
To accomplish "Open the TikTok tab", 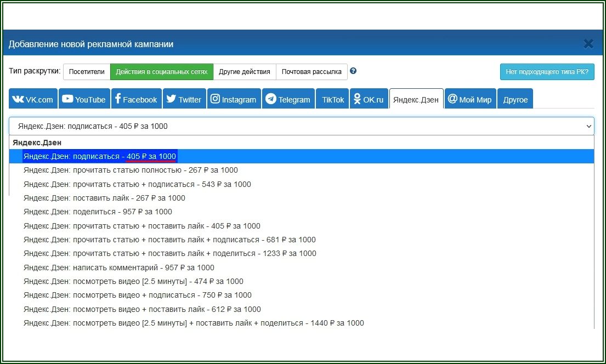I will tap(332, 99).
